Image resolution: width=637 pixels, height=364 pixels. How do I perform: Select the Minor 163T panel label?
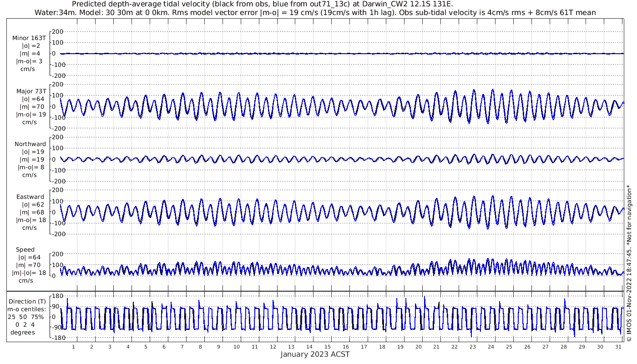pos(29,38)
